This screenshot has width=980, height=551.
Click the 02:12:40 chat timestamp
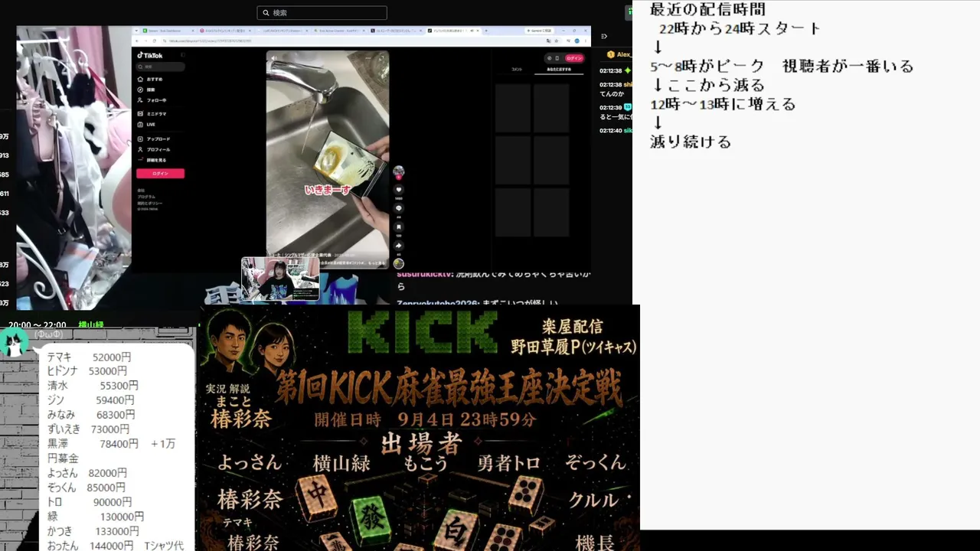pyautogui.click(x=610, y=130)
